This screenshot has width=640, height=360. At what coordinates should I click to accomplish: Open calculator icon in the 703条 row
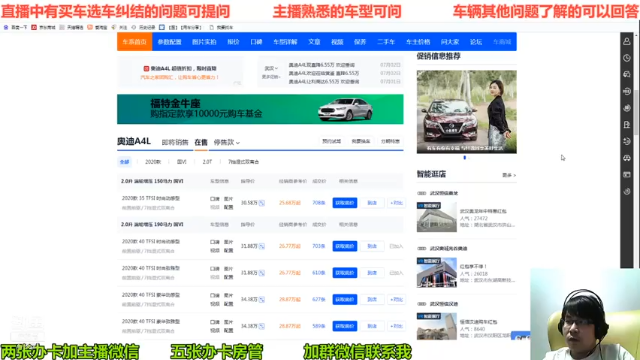pos(262,246)
